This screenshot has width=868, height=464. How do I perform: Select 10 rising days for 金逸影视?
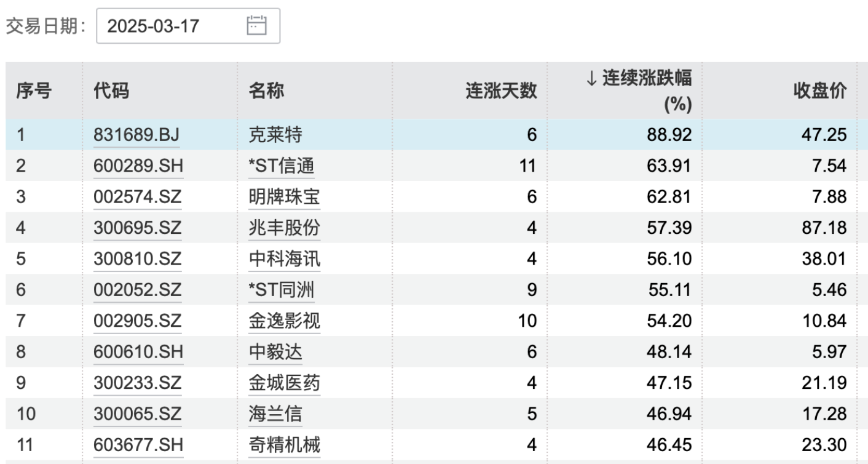point(529,321)
